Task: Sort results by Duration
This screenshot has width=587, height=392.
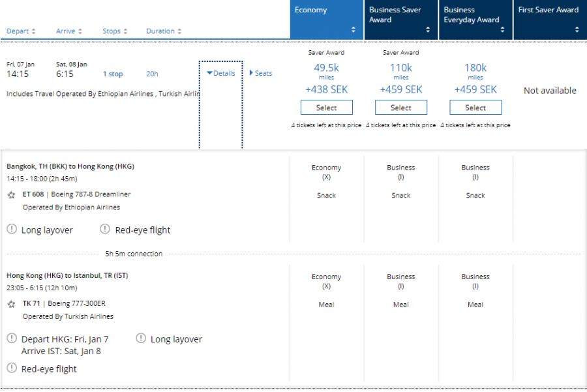Action: click(x=164, y=31)
